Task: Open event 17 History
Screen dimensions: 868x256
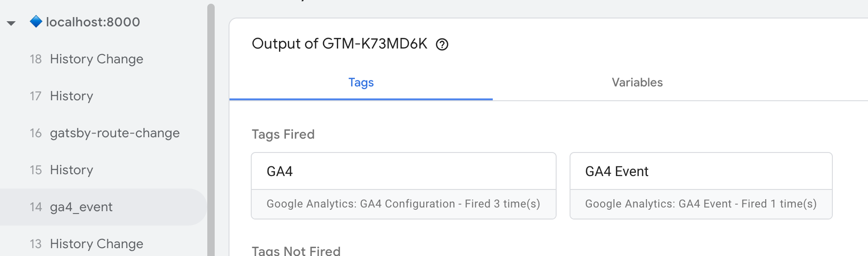Action: [x=71, y=96]
